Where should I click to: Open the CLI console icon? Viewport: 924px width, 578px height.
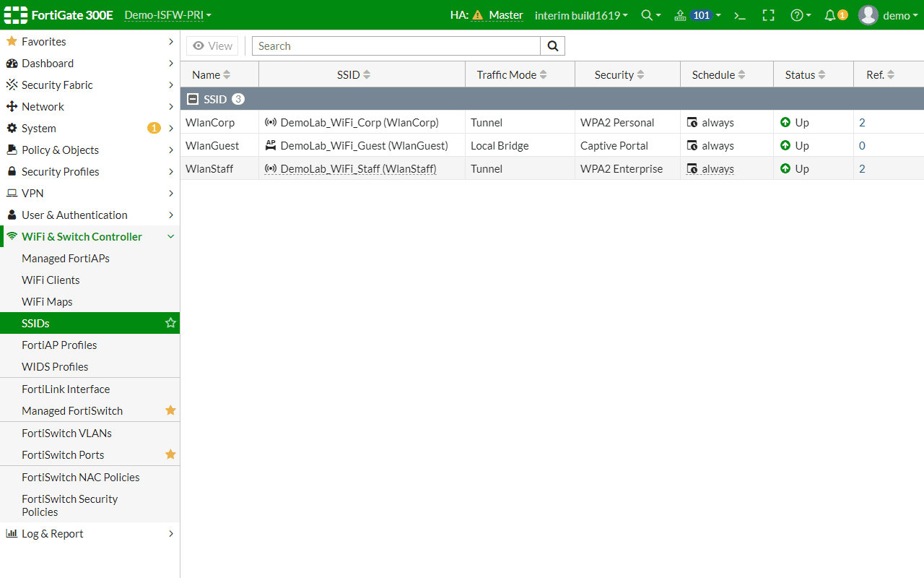coord(740,15)
